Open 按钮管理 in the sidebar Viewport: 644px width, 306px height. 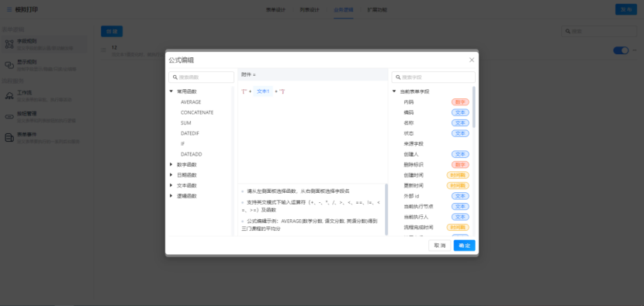pyautogui.click(x=44, y=116)
